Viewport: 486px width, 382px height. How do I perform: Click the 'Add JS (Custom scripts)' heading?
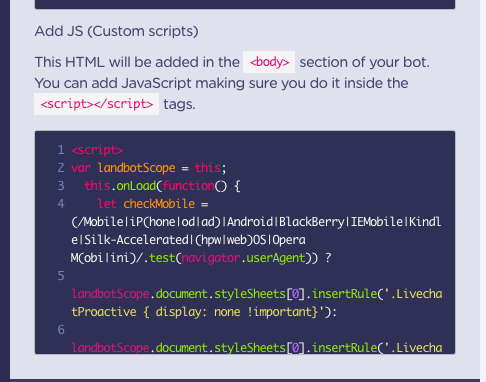click(117, 31)
